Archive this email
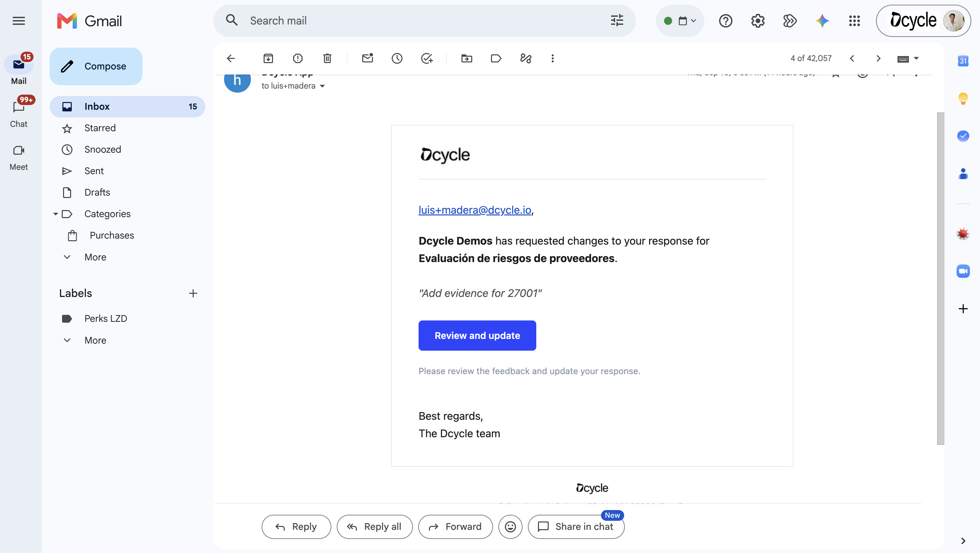Viewport: 980px width, 553px height. coord(268,58)
